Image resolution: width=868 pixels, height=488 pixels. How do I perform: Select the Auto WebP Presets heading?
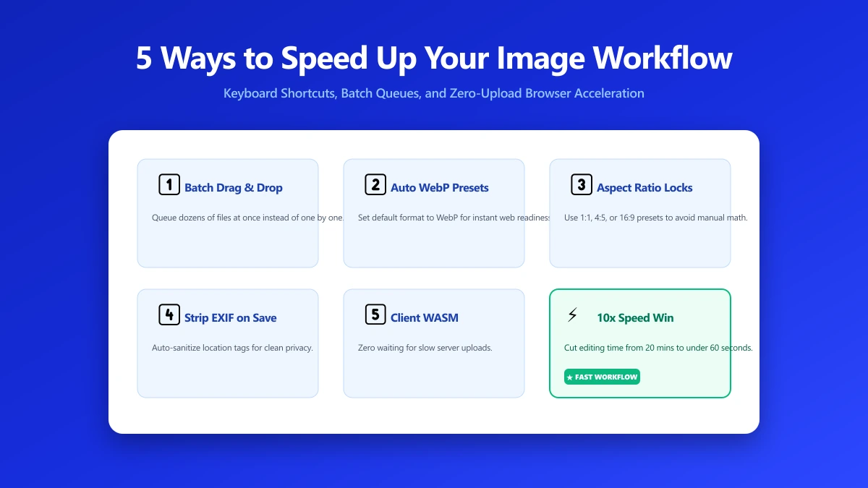pyautogui.click(x=440, y=188)
